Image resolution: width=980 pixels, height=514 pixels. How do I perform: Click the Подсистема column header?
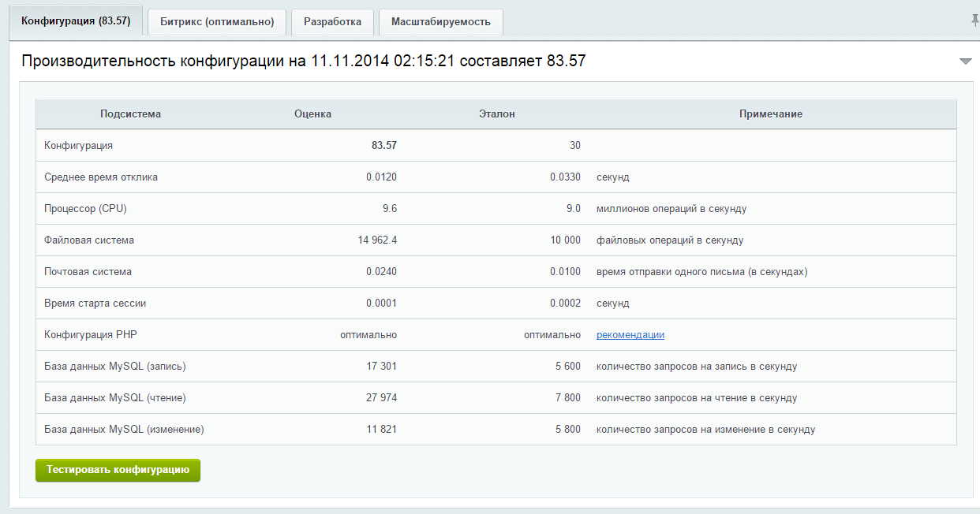tap(130, 114)
